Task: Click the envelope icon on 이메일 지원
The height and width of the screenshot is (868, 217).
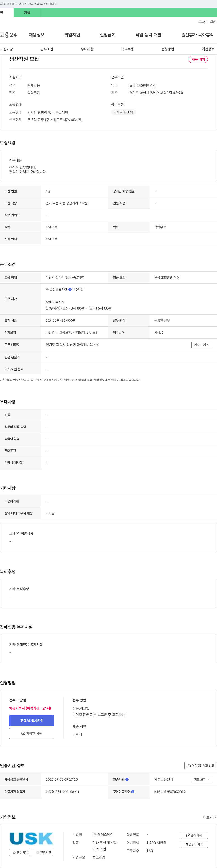Action: point(23,733)
